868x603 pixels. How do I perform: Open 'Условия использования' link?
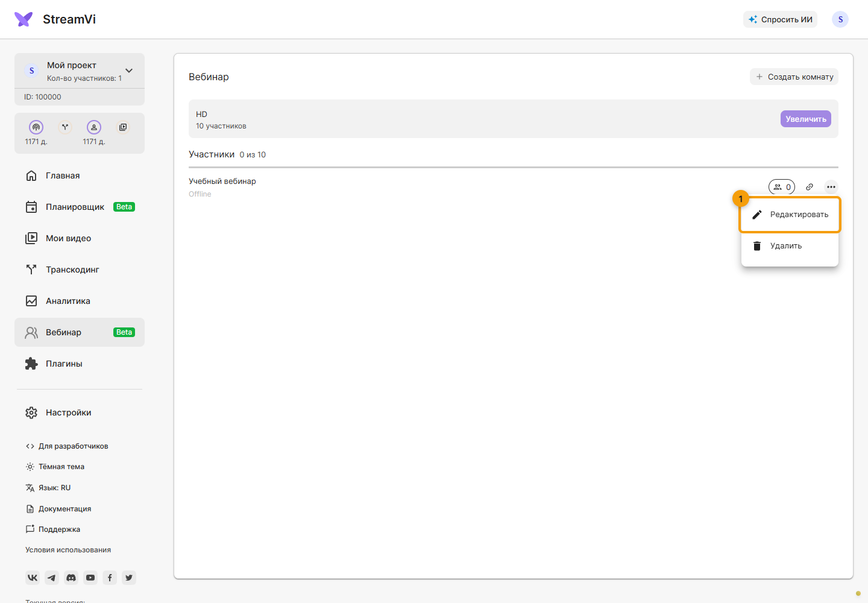coord(68,550)
